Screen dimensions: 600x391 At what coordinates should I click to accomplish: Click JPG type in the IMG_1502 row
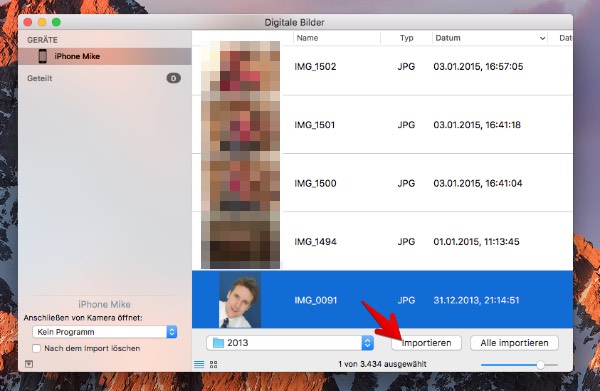406,67
